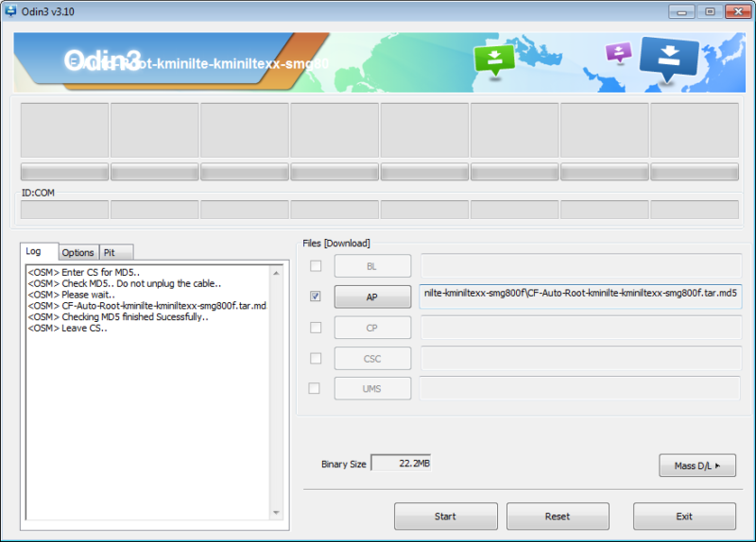Uncheck the AP file checkbox
The width and height of the screenshot is (756, 542).
pos(315,296)
